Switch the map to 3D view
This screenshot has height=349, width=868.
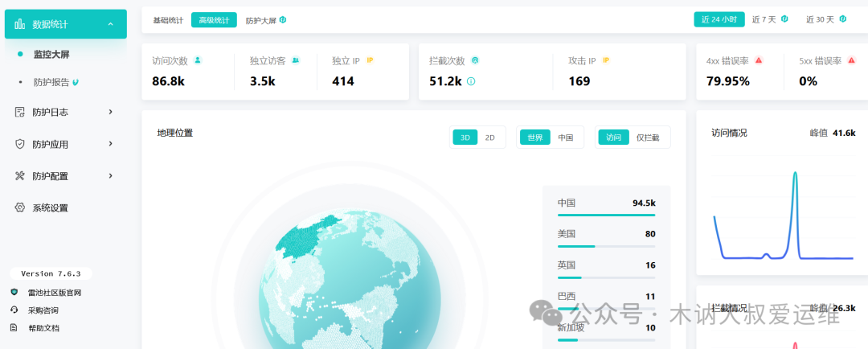(465, 138)
